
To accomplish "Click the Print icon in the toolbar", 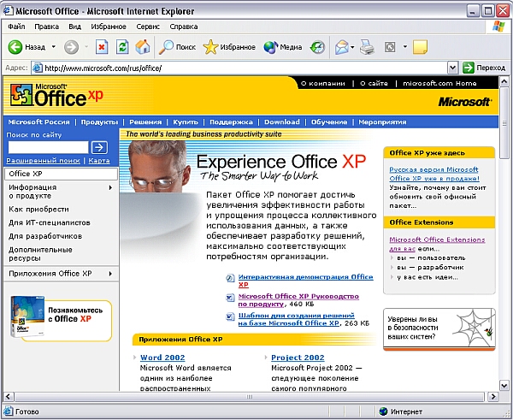I will pyautogui.click(x=366, y=47).
